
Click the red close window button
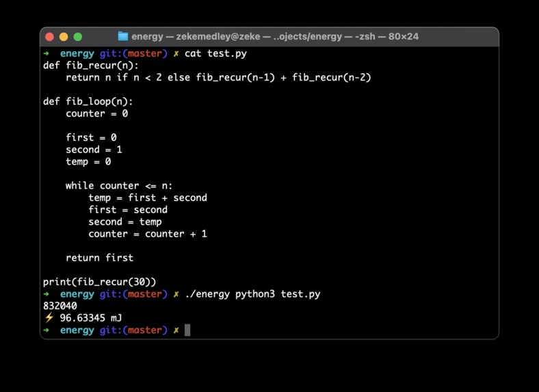tap(49, 37)
